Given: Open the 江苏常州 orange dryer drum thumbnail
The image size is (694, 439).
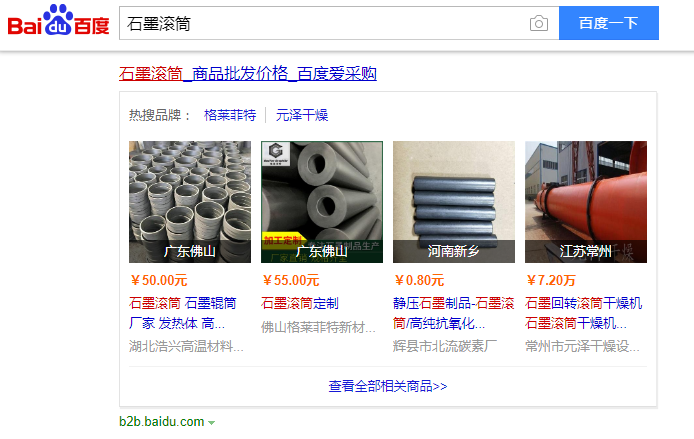Looking at the screenshot, I should (586, 202).
